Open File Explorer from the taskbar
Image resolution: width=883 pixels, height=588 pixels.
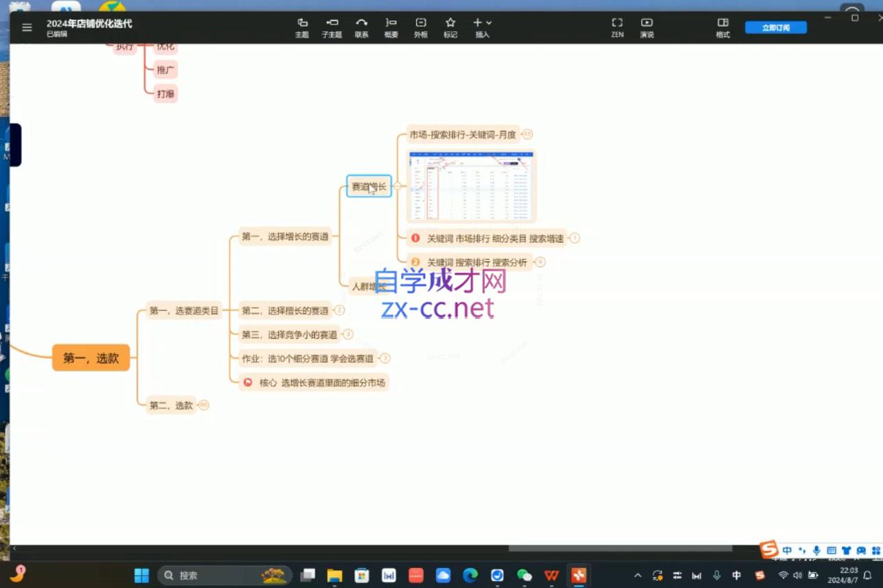point(334,575)
